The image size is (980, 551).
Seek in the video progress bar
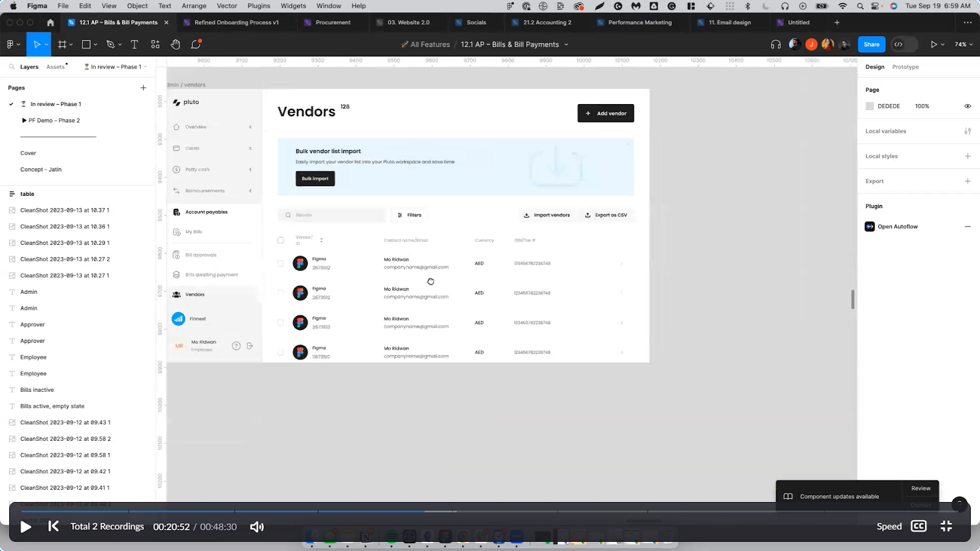coord(490,511)
